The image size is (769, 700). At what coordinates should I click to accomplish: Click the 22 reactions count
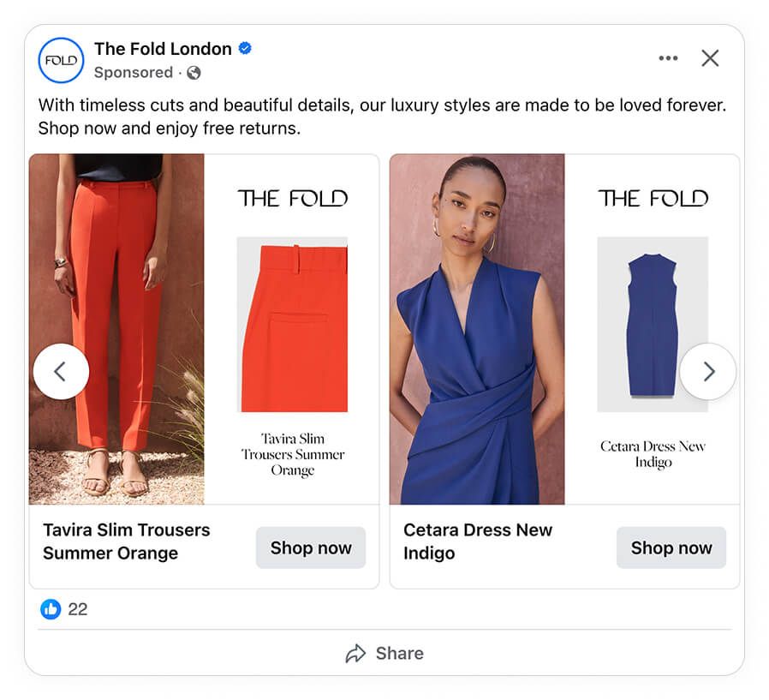click(77, 610)
